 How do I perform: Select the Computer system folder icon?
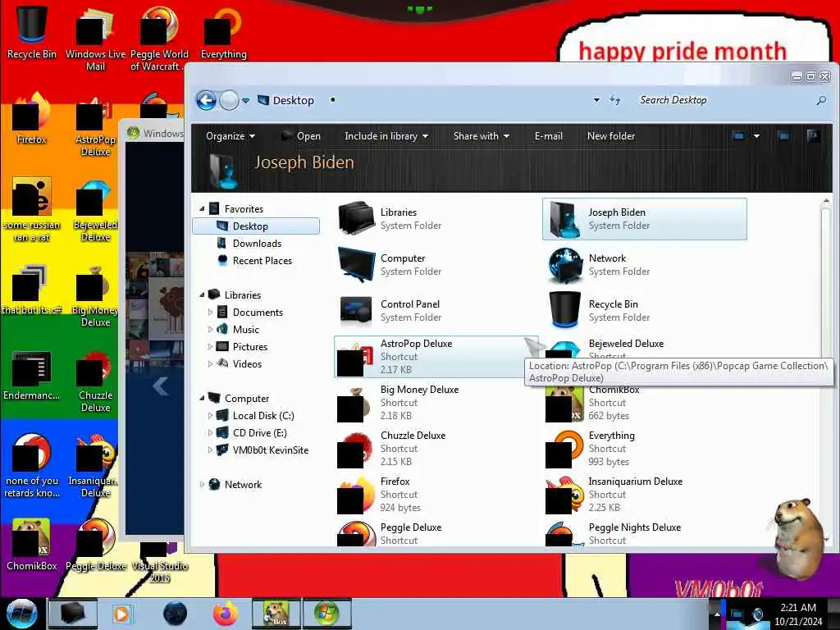[356, 264]
